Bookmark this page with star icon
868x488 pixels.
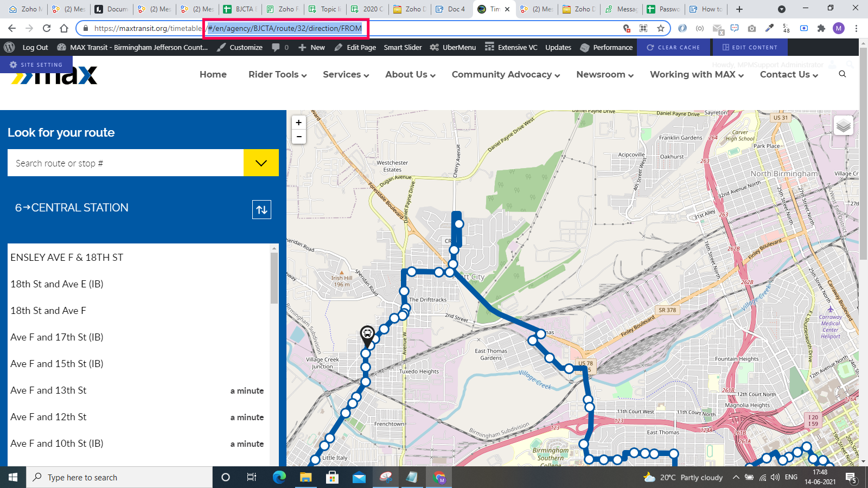[x=660, y=28]
